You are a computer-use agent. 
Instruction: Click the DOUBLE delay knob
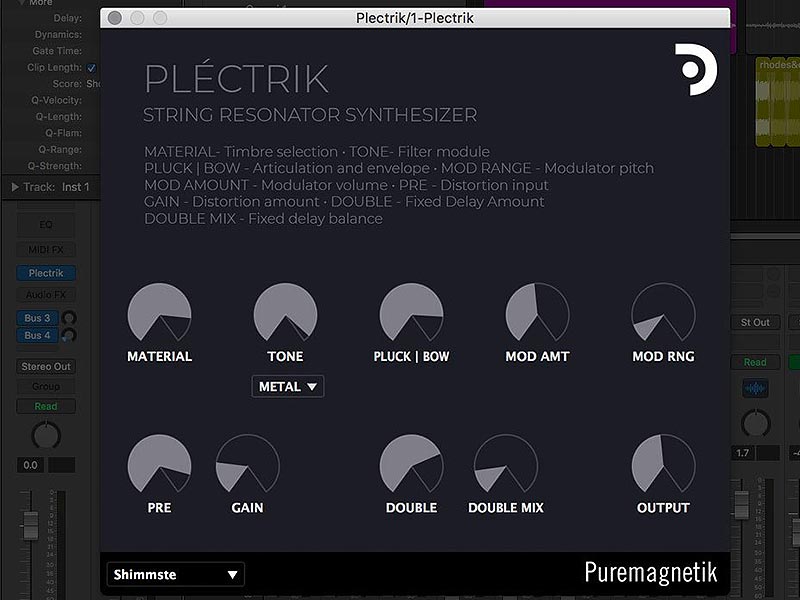(x=411, y=464)
